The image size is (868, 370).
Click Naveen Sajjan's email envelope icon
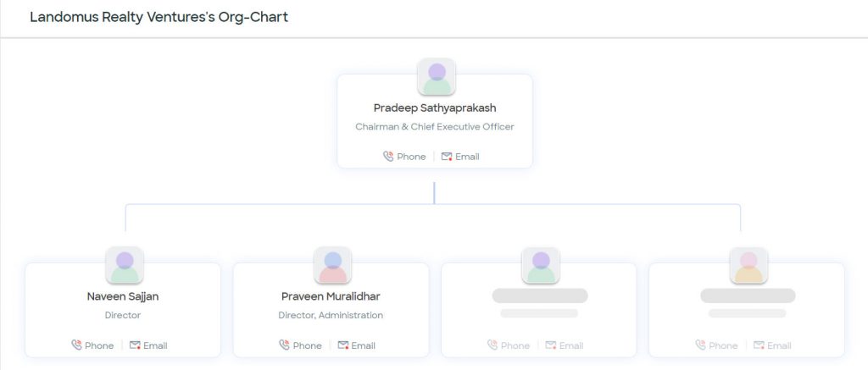(x=135, y=345)
